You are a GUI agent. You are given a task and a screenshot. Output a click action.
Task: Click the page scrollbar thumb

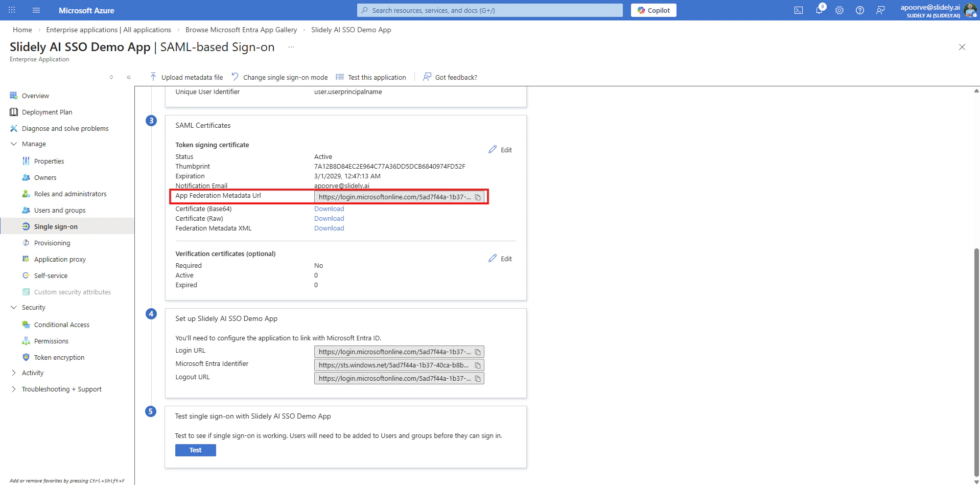(x=976, y=362)
